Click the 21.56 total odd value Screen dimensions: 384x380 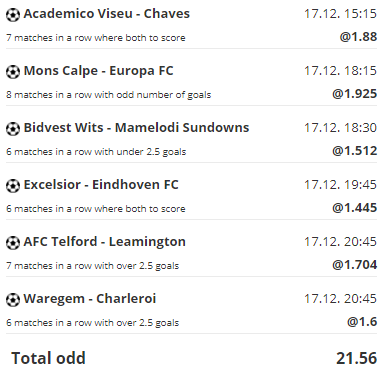(x=357, y=358)
